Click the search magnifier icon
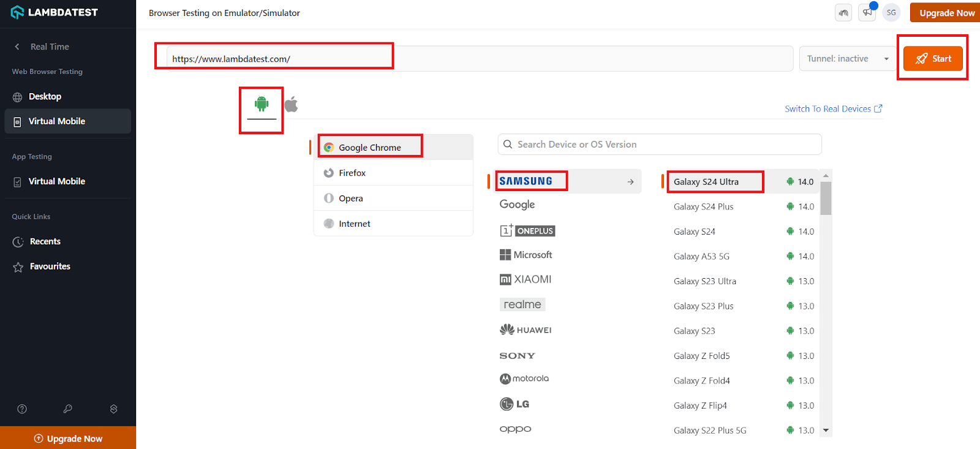Screen dimensions: 980x449 pyautogui.click(x=508, y=145)
